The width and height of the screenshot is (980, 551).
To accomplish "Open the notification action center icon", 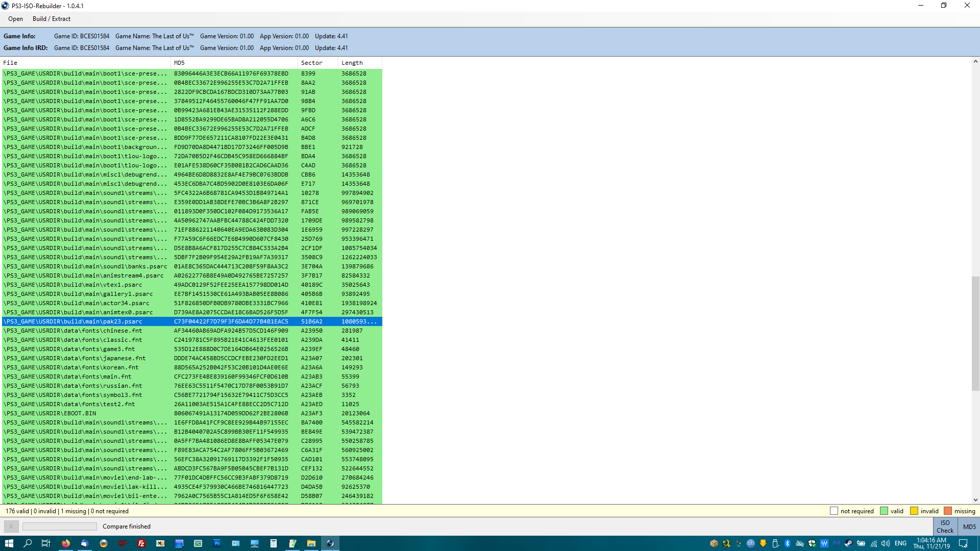I will 963,543.
